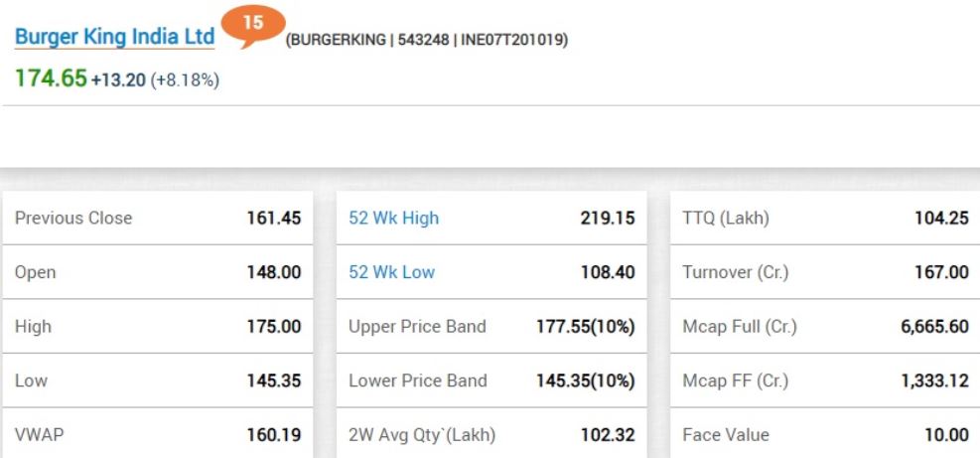980x458 pixels.
Task: Click the TTQ (Lakh) row
Action: pyautogui.click(x=825, y=218)
